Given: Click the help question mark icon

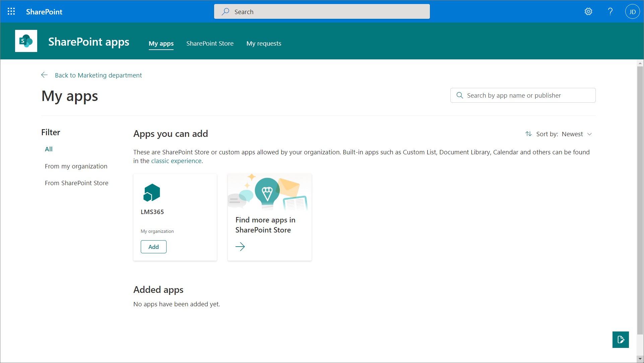Looking at the screenshot, I should click(x=610, y=12).
